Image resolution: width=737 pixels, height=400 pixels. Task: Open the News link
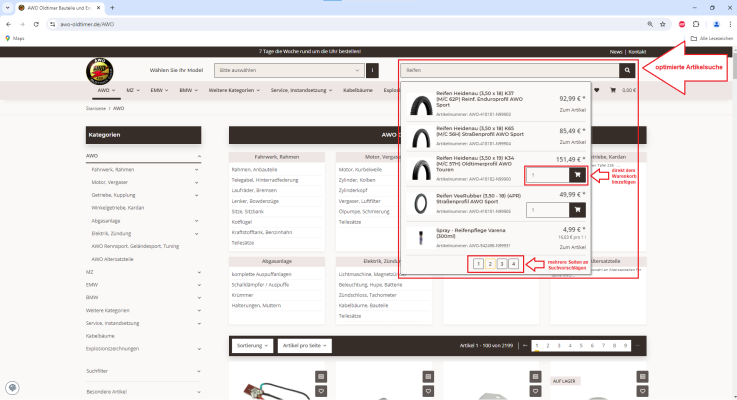tap(616, 52)
